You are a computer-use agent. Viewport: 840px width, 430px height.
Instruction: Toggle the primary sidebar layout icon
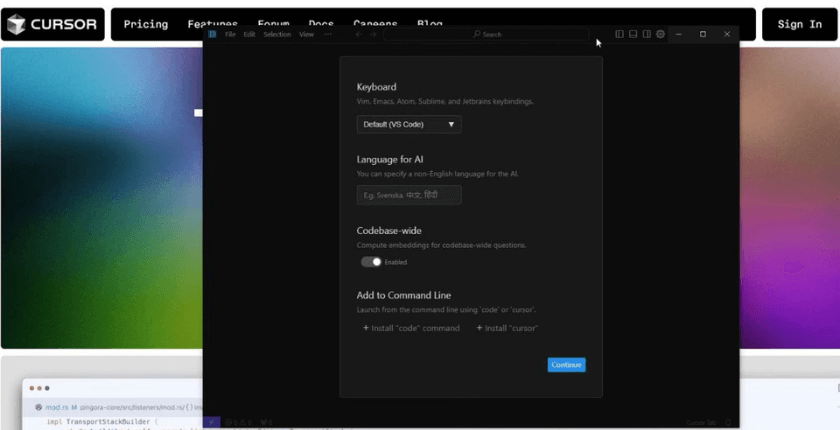tap(619, 34)
